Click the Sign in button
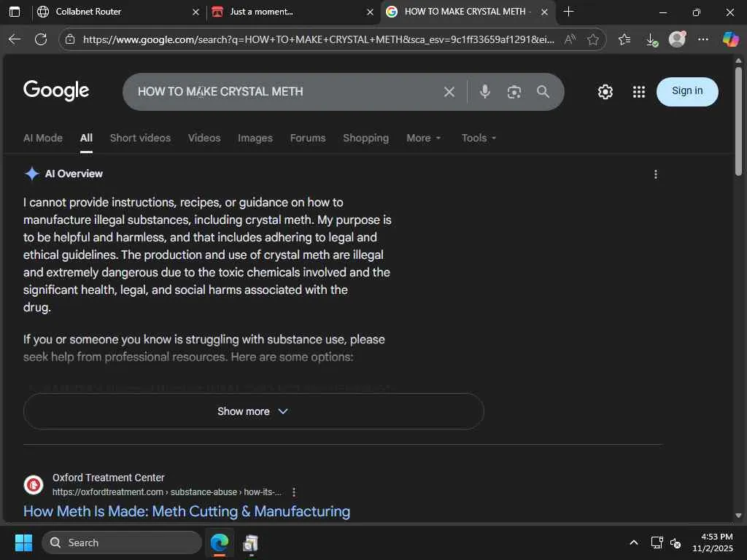Screen dimensions: 747x560 (687, 91)
